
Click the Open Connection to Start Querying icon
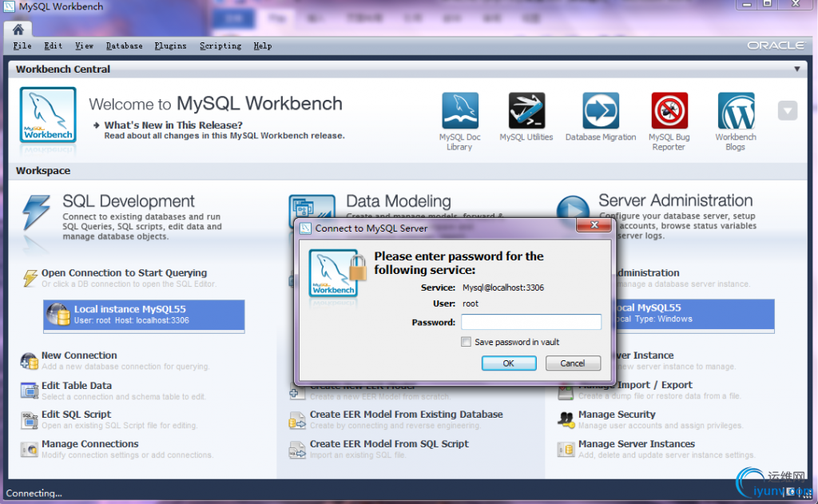click(30, 278)
